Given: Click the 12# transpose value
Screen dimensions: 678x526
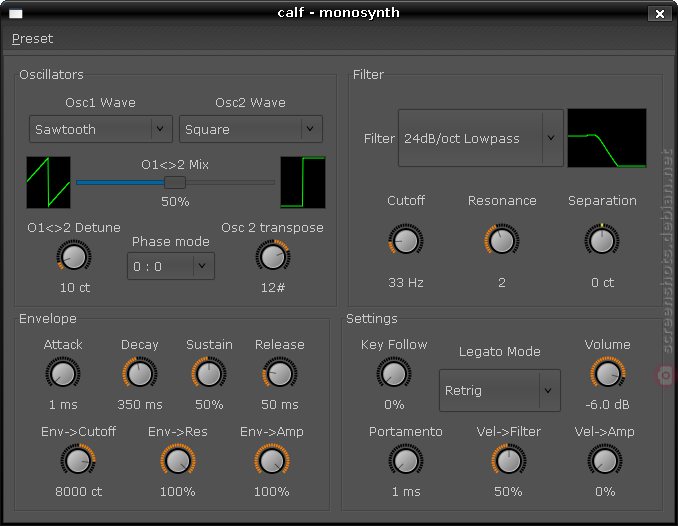Looking at the screenshot, I should click(273, 288).
